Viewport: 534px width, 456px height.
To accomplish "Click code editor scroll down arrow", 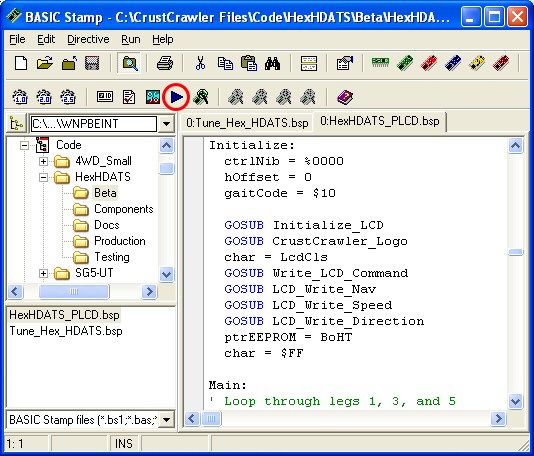I will [x=515, y=401].
